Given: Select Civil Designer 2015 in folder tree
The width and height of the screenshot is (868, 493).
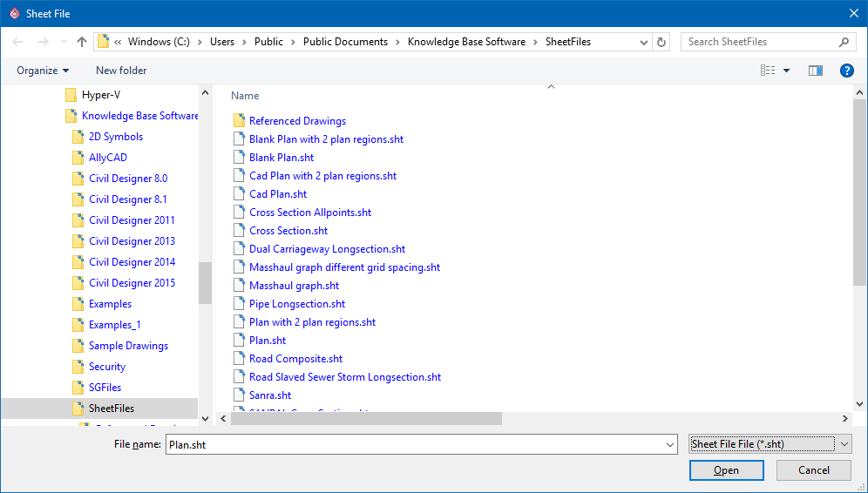Looking at the screenshot, I should pos(132,283).
